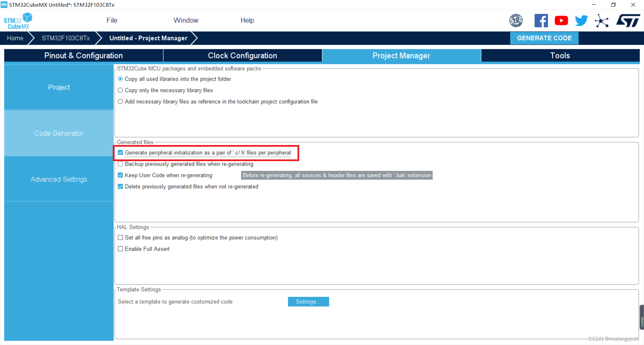Click the 'Before re-generating' tooltip text
The height and width of the screenshot is (345, 644).
(x=337, y=175)
